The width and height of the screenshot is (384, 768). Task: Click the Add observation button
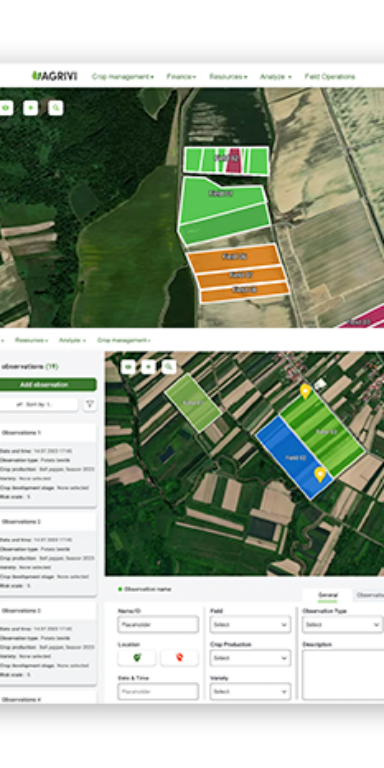[x=47, y=384]
